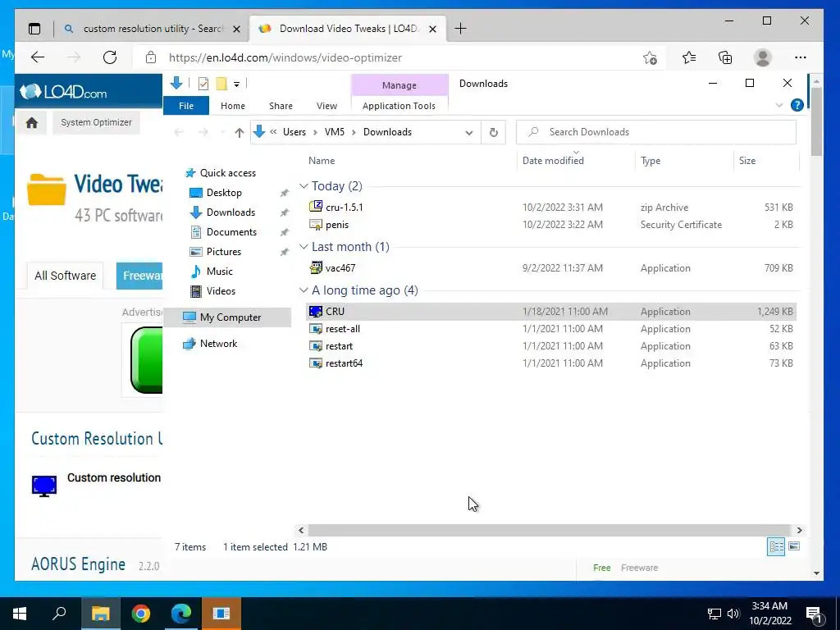Unpin Desktop using its pin icon

click(285, 193)
